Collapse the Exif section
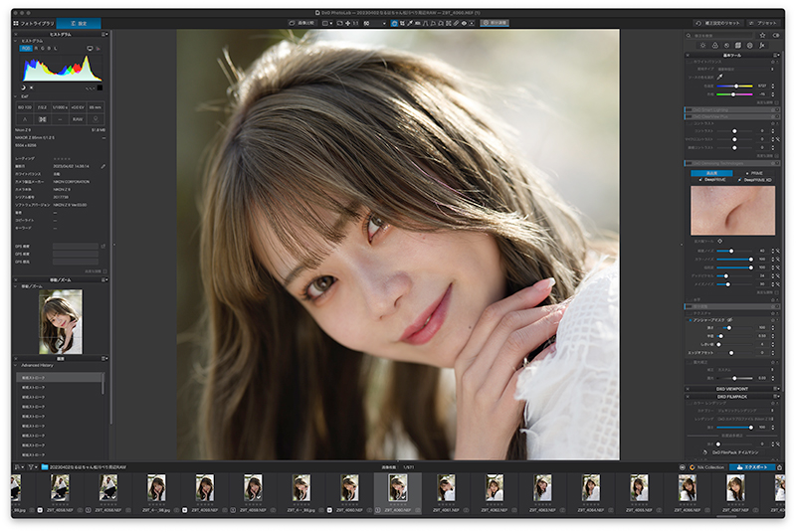Screen dimensions: 796x532 click(16, 96)
